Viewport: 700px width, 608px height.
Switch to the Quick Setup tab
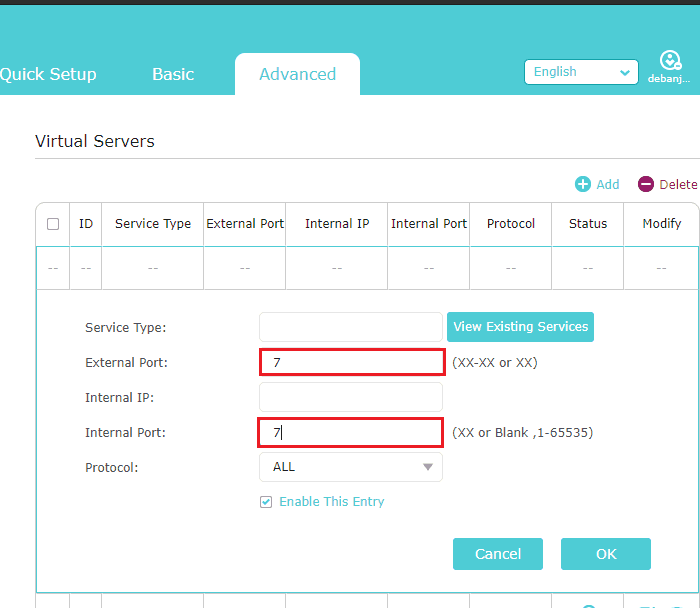click(48, 74)
